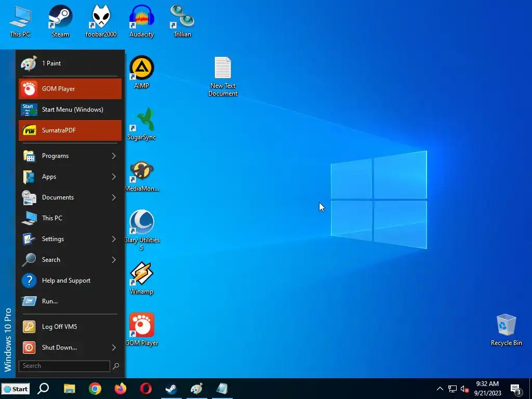The width and height of the screenshot is (532, 399).
Task: Open SumatraPDF from the start menu
Action: [x=70, y=130]
